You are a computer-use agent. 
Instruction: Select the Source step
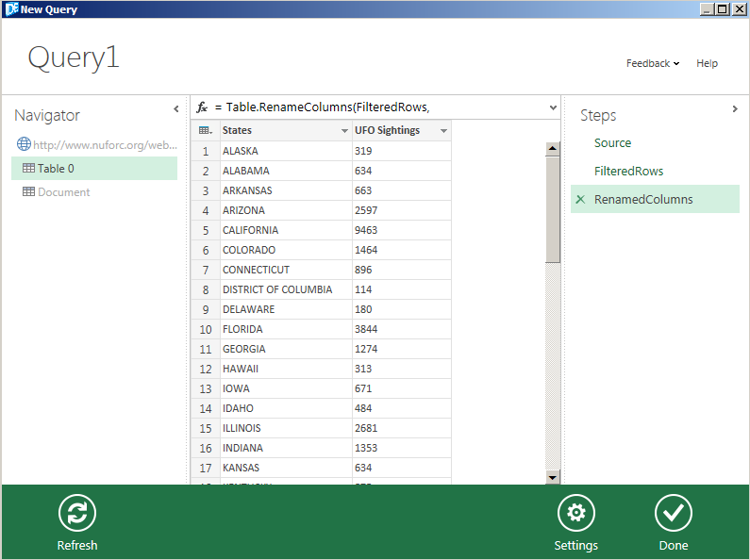(612, 143)
